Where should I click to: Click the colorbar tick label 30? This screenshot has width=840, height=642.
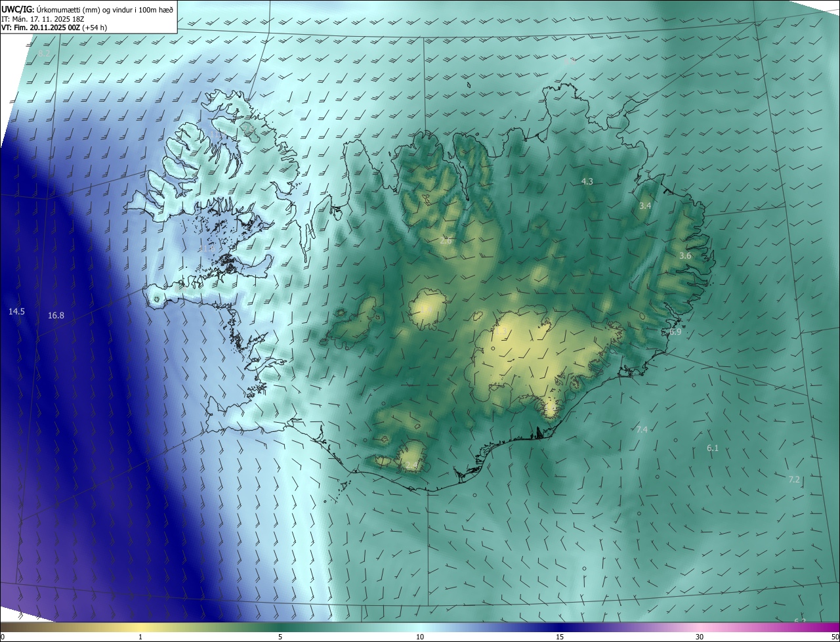click(x=700, y=637)
